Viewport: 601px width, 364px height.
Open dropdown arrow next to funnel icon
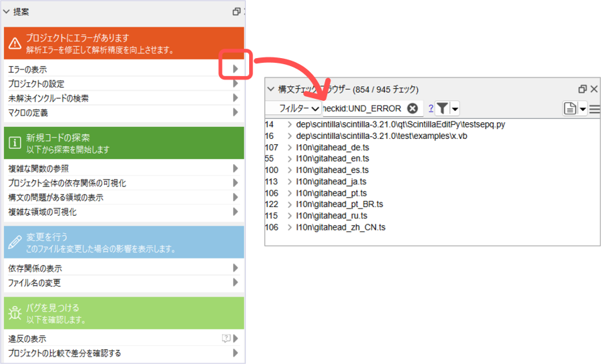coord(455,109)
